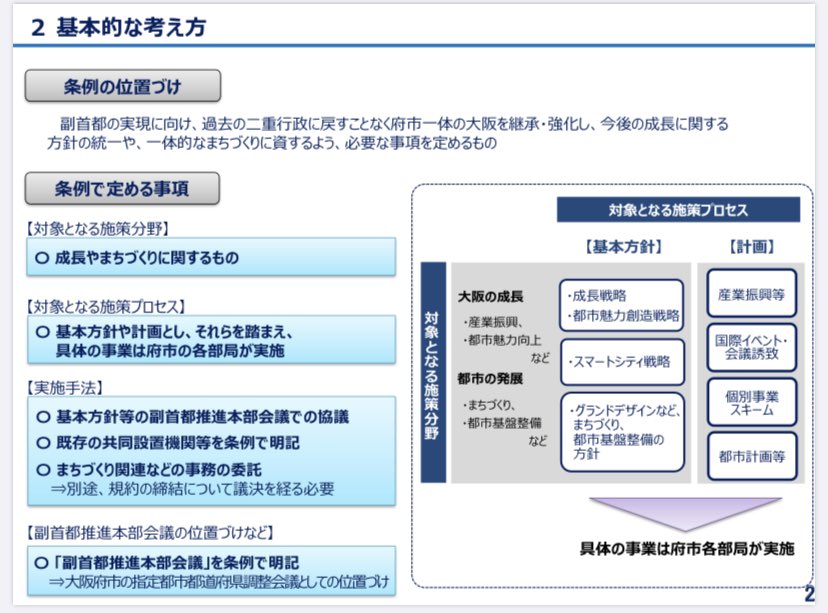Image resolution: width=828 pixels, height=613 pixels.
Task: Select the '・スマートシティ戦略' box
Action: [x=622, y=362]
